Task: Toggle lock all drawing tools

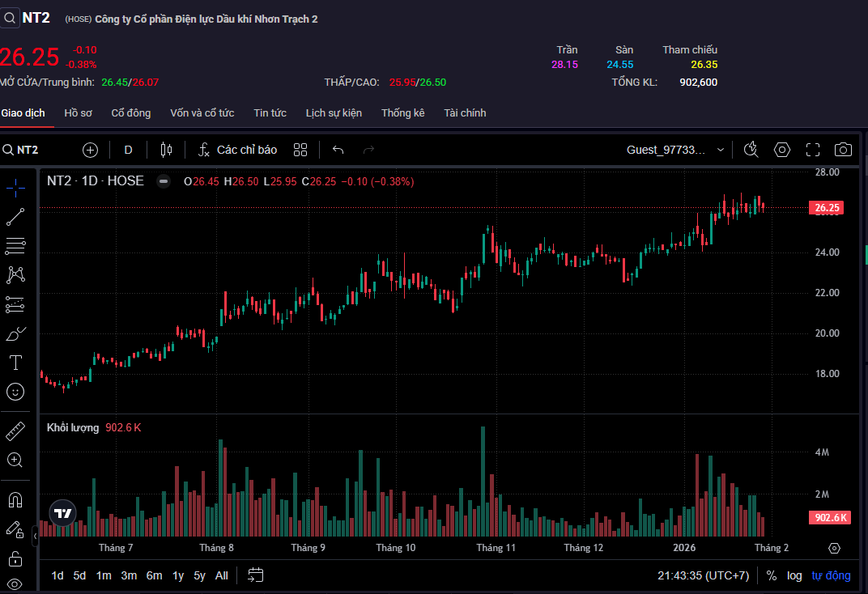Action: (15, 558)
